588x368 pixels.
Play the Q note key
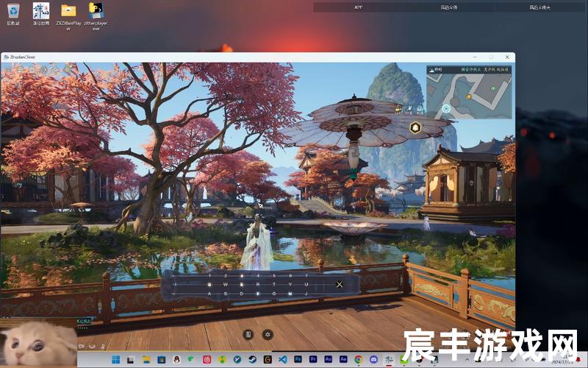click(x=209, y=285)
